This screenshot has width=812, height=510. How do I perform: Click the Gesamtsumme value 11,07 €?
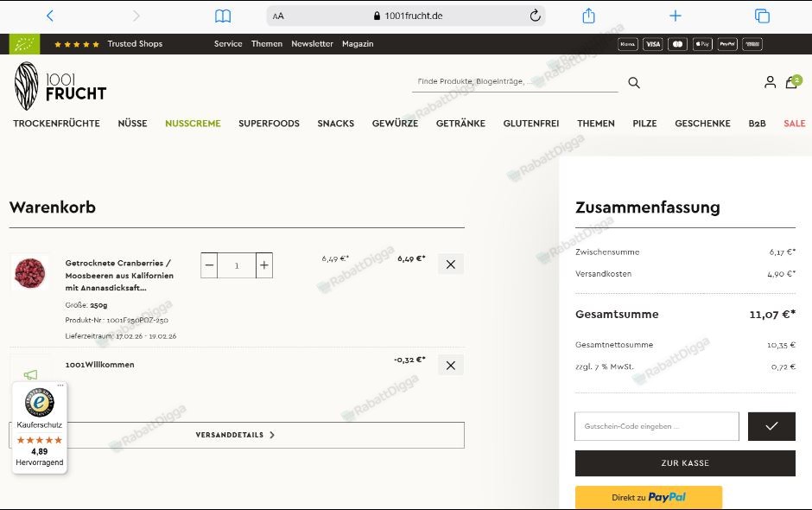tap(772, 314)
